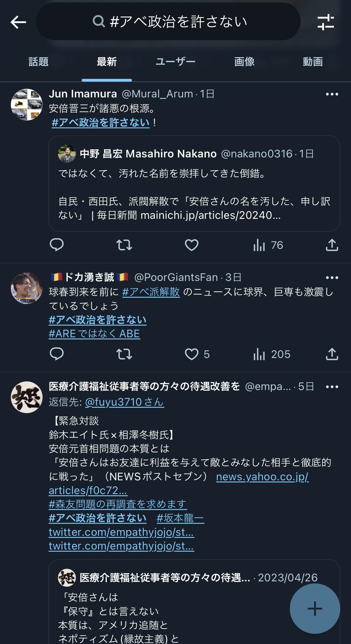351x644 pixels.
Task: Open the #アベ派解散 hashtag link
Action: click(x=151, y=292)
